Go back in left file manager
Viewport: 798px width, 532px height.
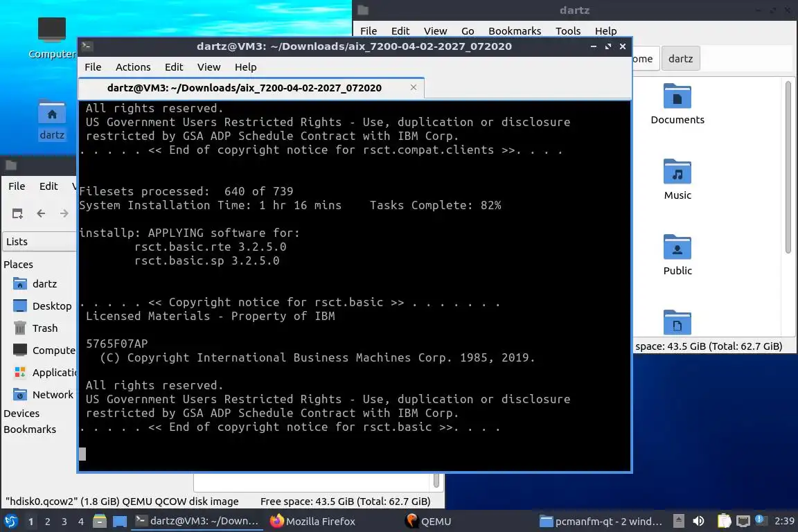(41, 213)
